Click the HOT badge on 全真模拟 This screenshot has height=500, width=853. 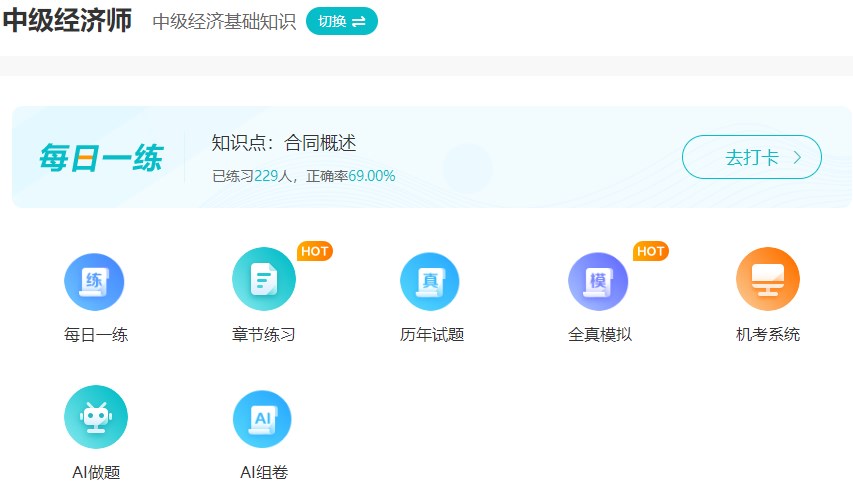pyautogui.click(x=651, y=251)
